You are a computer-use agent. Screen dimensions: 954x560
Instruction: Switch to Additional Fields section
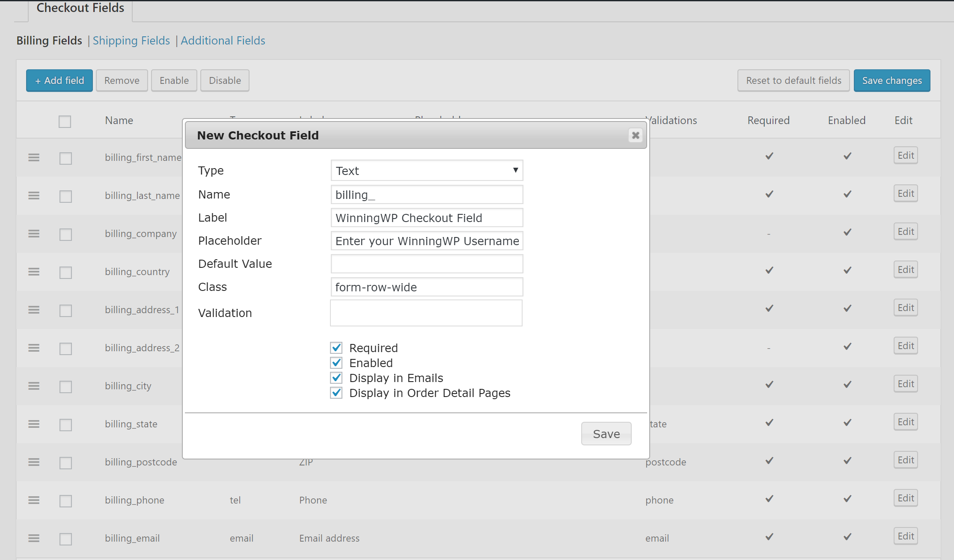click(x=222, y=40)
